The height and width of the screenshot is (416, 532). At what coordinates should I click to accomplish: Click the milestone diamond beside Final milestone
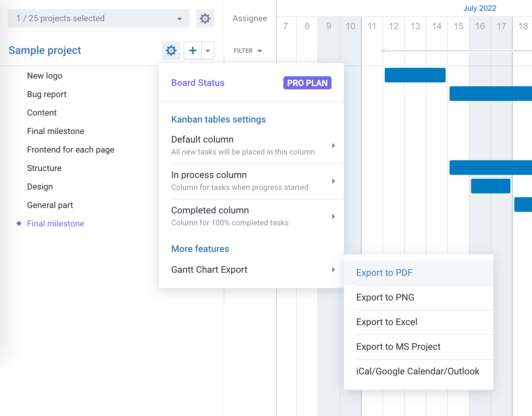pyautogui.click(x=19, y=223)
